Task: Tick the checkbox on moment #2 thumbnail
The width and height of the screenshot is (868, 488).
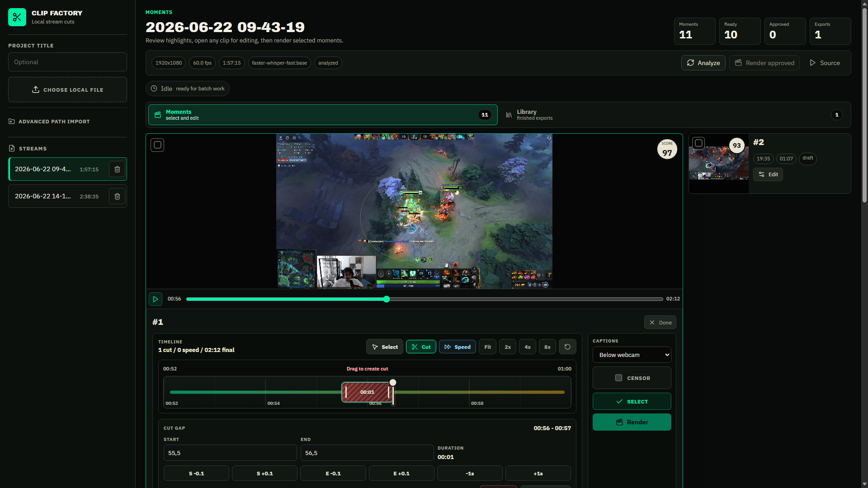Action: 698,143
